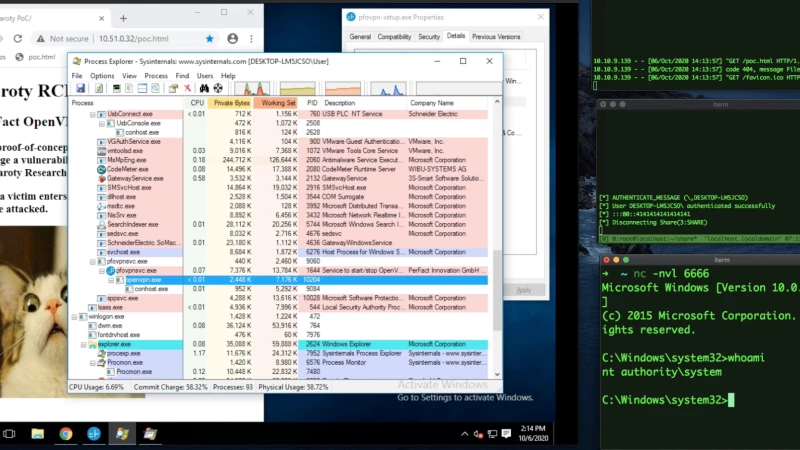Click the Windows Start button
The image size is (800, 450).
(x=9, y=434)
